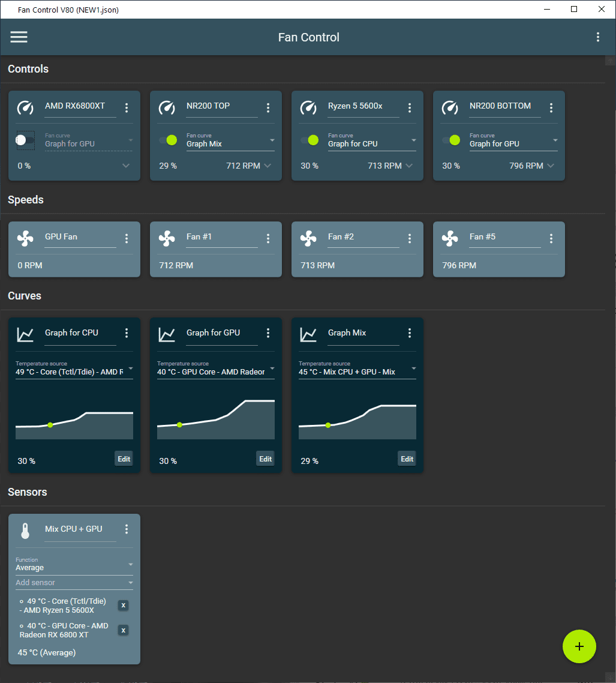Open the Fan #1 card options menu
The width and height of the screenshot is (616, 683).
268,238
